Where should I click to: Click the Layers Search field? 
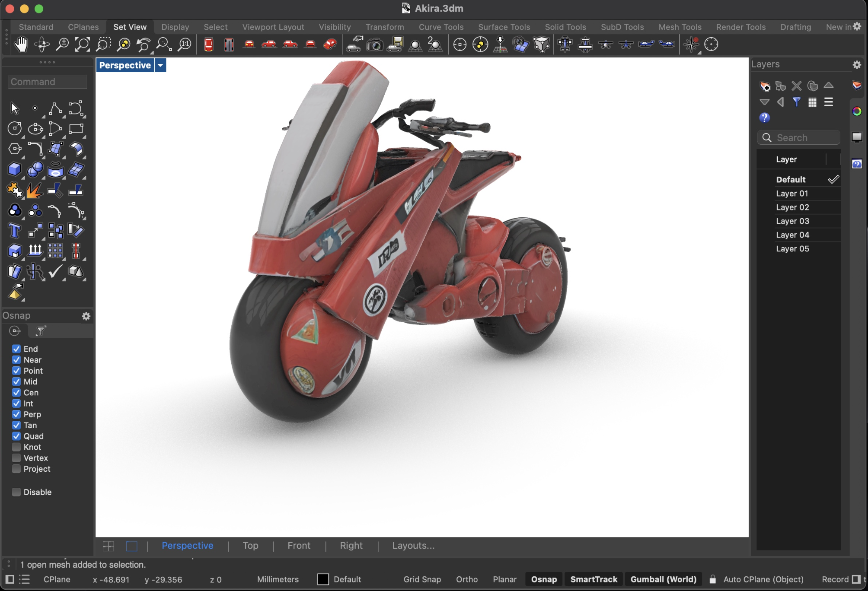coord(798,138)
